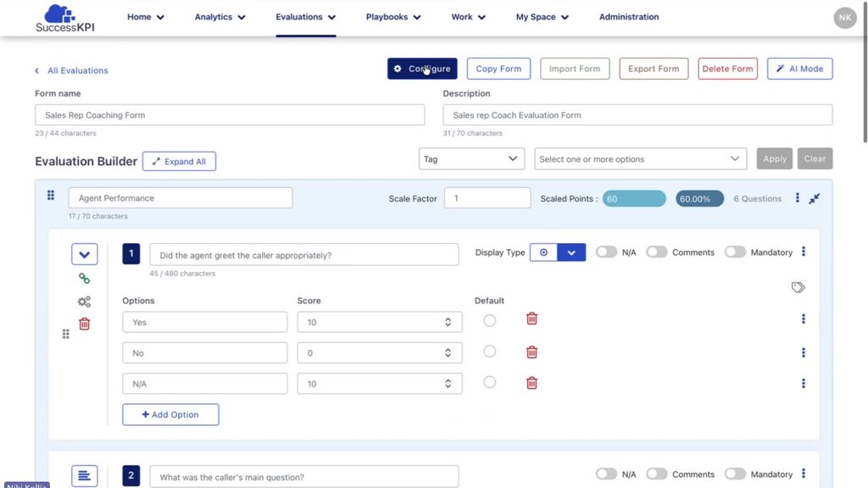Go to Administration
868x488 pixels.
click(x=629, y=17)
